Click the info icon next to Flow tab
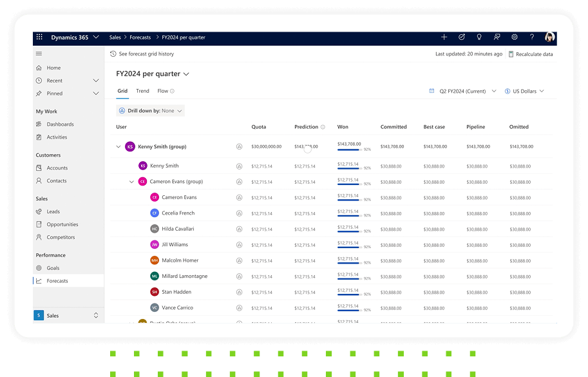The image size is (588, 377). (172, 91)
